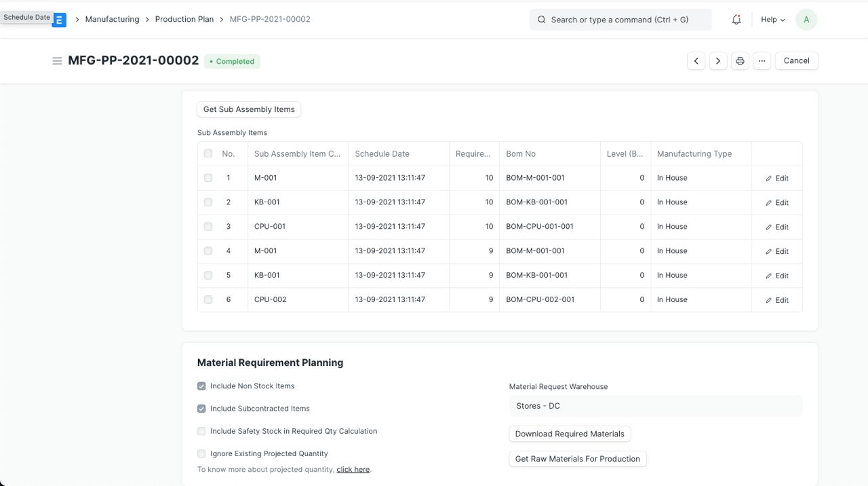This screenshot has height=486, width=868.
Task: Edit row 1 M-001
Action: [x=777, y=179]
